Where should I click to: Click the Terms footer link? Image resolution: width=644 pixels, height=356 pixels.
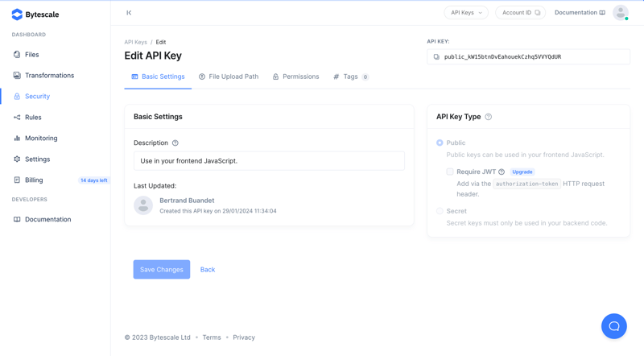[x=212, y=337]
